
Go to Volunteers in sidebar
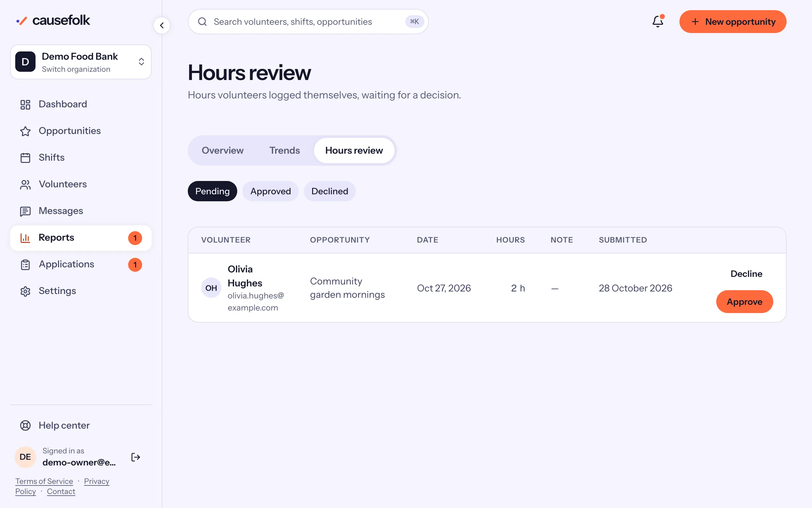[x=81, y=184]
